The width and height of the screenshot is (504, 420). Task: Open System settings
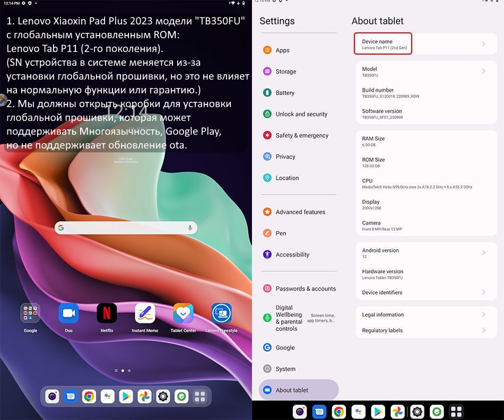(299, 369)
